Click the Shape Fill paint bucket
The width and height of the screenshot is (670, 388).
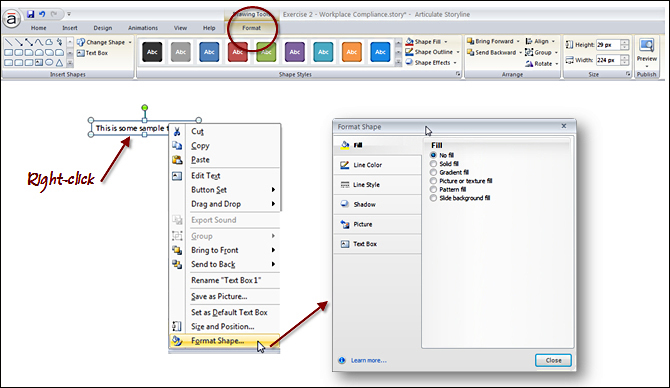pyautogui.click(x=409, y=41)
